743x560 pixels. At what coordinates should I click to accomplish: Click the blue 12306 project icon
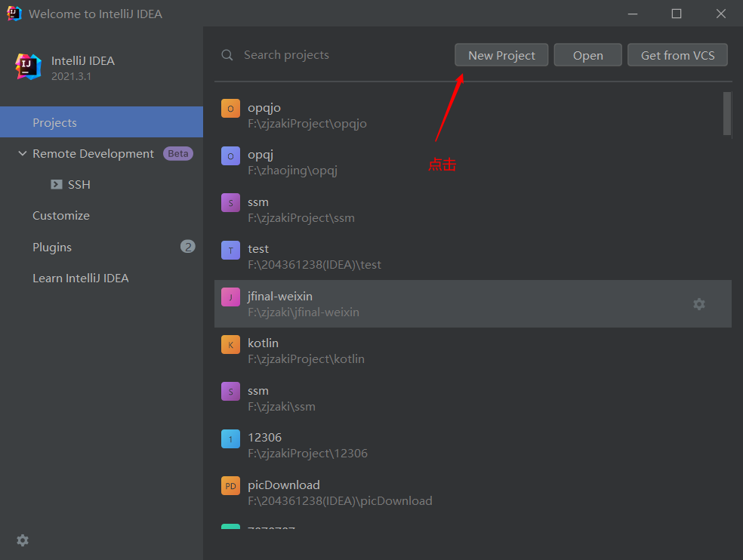(x=230, y=438)
